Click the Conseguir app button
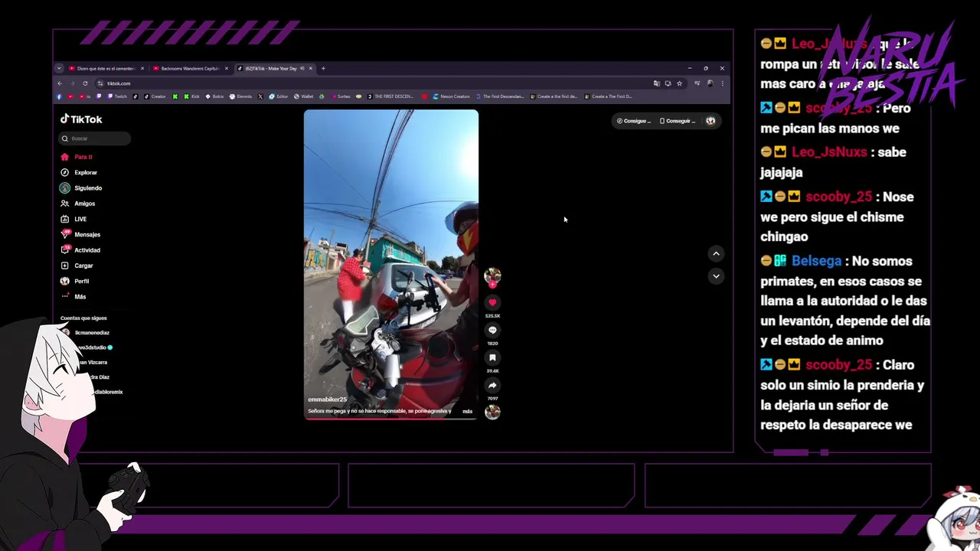The width and height of the screenshot is (980, 551). (677, 121)
